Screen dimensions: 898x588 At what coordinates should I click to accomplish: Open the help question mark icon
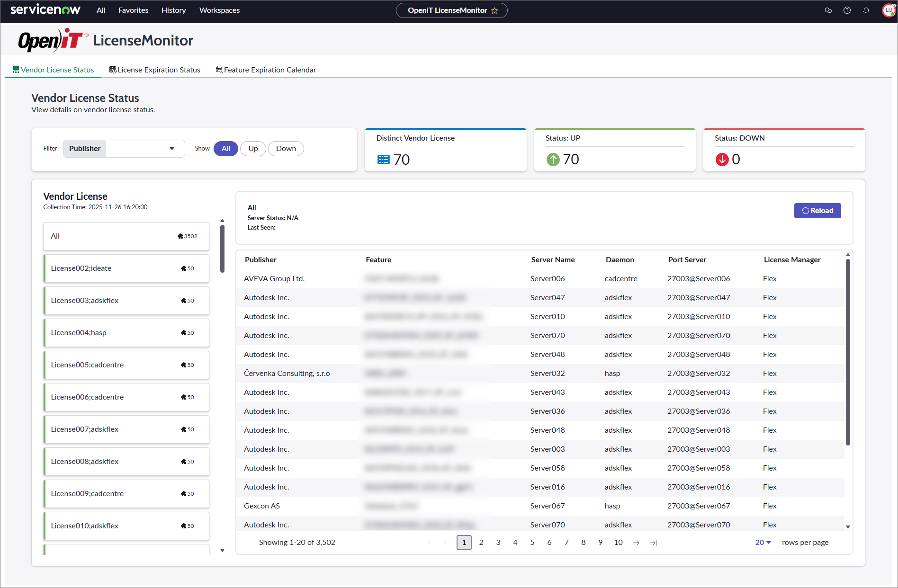(847, 10)
